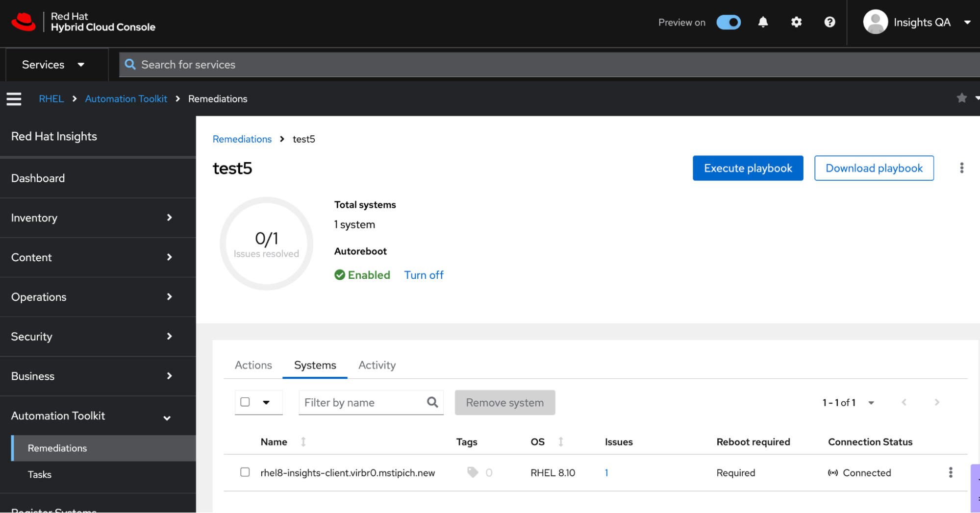980x513 pixels.
Task: Select the rhel8-insights-client system checkbox
Action: [x=245, y=472]
